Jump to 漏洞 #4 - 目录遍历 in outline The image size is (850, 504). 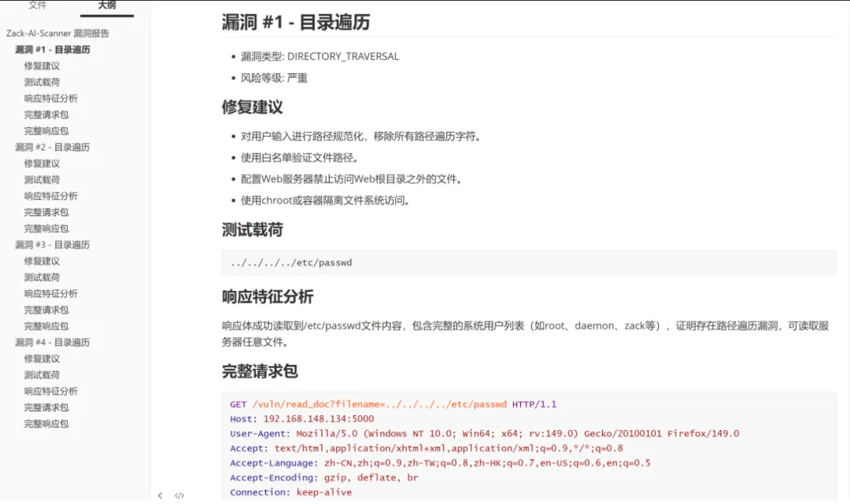point(53,342)
